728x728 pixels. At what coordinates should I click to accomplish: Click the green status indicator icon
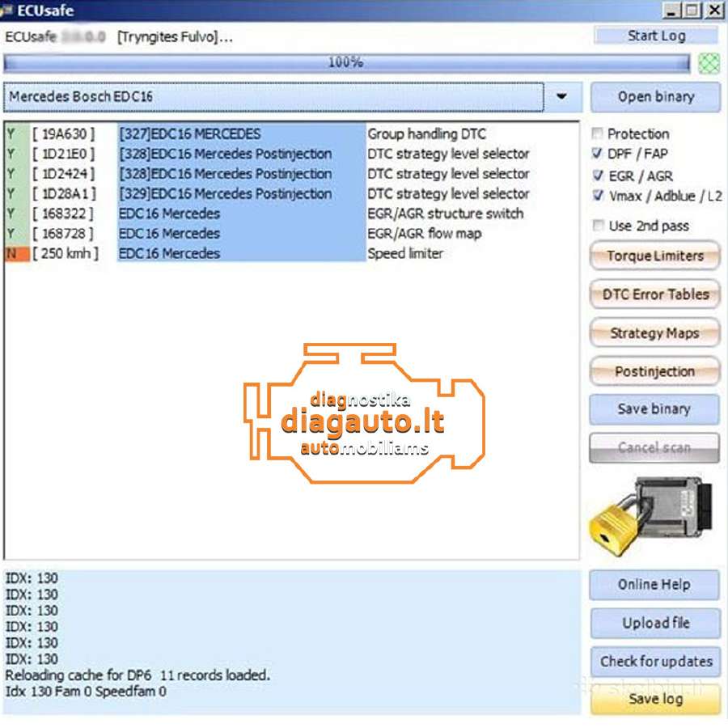click(x=709, y=63)
